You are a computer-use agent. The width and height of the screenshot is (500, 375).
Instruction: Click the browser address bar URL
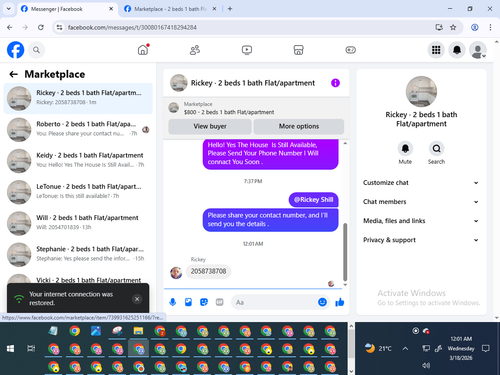(132, 27)
